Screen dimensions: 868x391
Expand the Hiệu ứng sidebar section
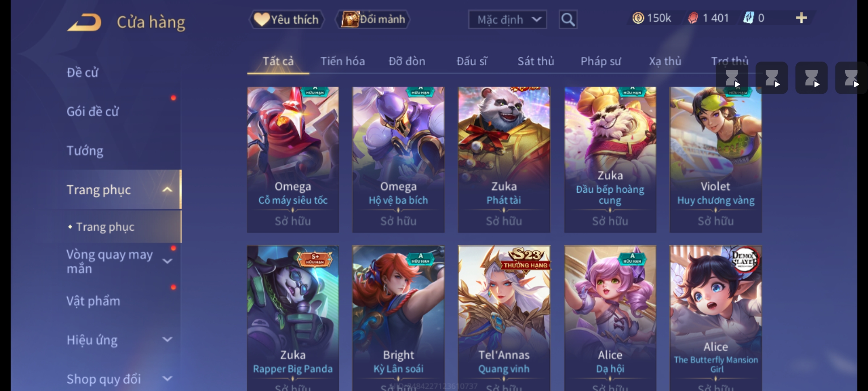click(167, 340)
